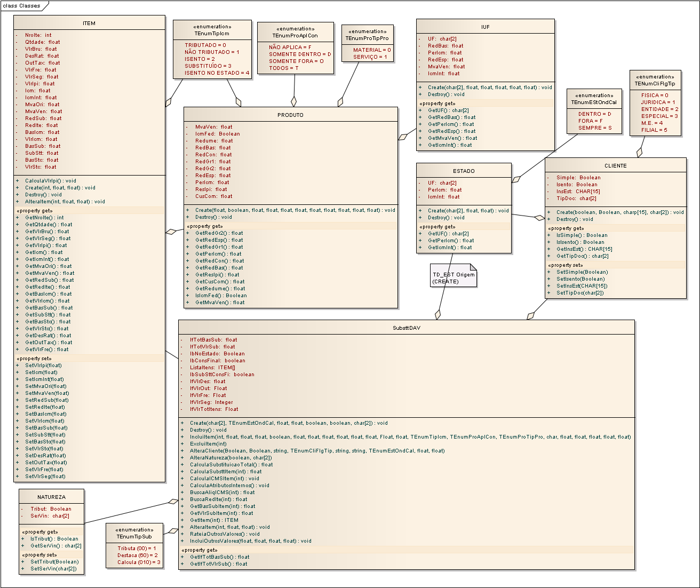700x588 pixels.
Task: Click the 'ListaItens: ITEM[]' attribute
Action: (212, 368)
